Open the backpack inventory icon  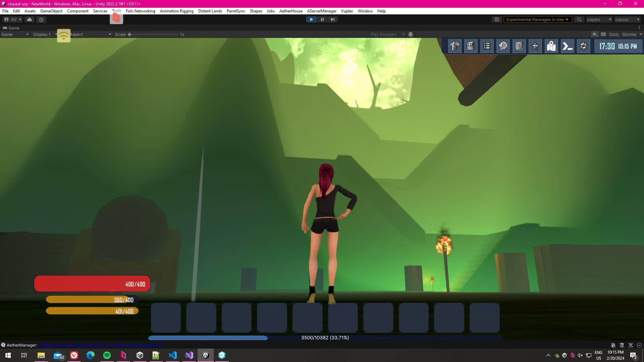tap(471, 46)
